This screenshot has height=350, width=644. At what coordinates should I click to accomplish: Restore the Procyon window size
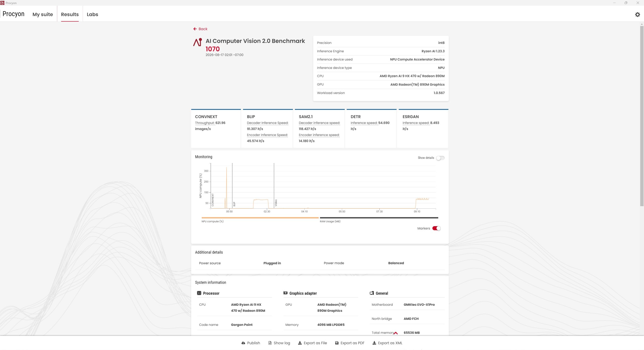pos(626,3)
